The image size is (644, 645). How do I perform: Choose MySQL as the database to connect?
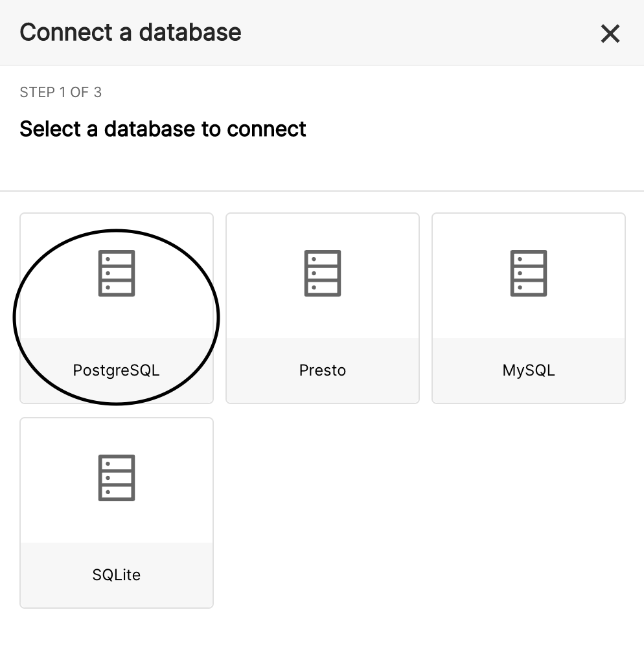[529, 308]
